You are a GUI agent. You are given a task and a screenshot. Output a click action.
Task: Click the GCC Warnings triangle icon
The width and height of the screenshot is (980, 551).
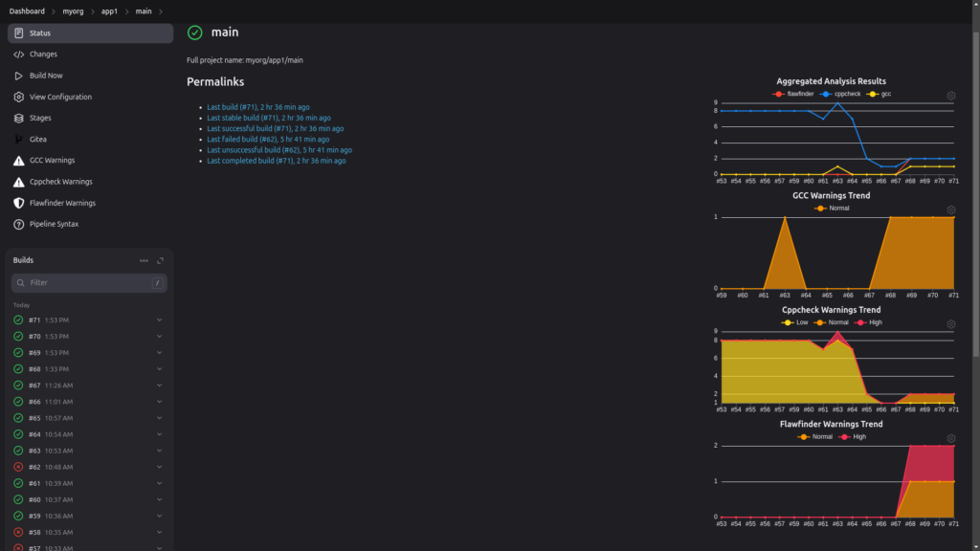click(x=19, y=161)
